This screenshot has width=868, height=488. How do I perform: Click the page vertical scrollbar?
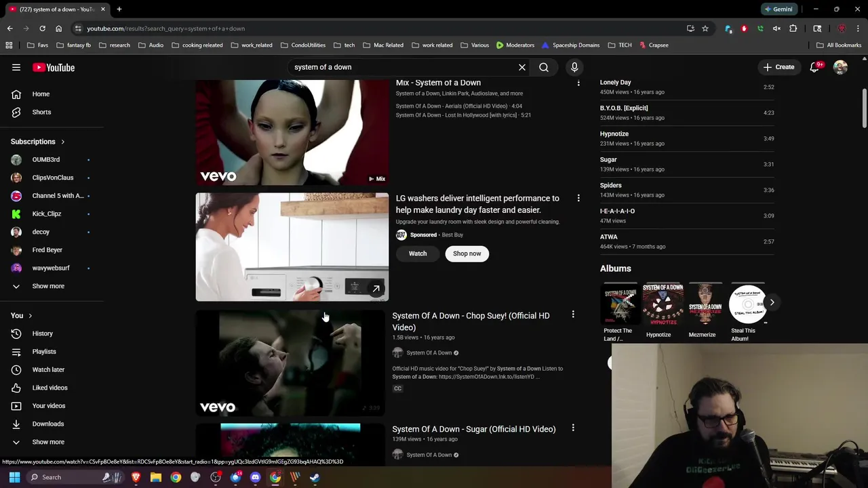tap(865, 107)
